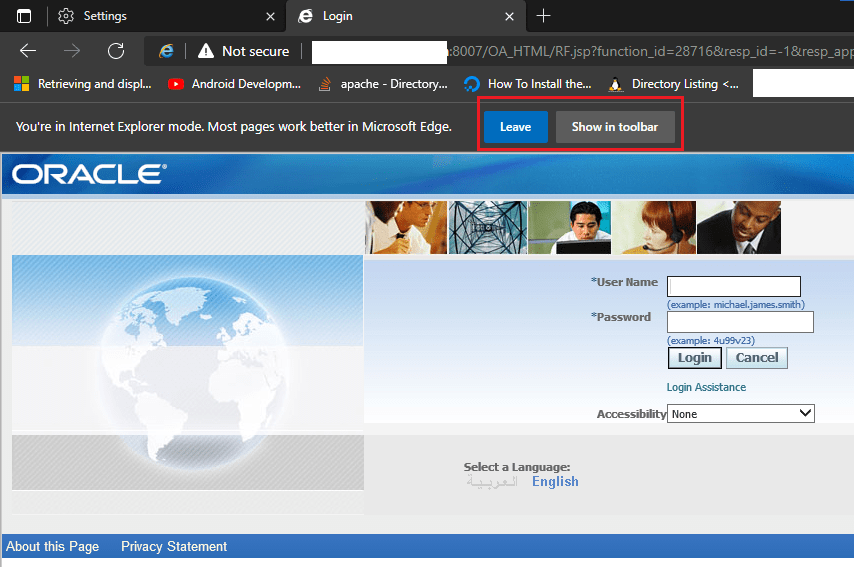Open the Privacy Statement link

click(174, 546)
